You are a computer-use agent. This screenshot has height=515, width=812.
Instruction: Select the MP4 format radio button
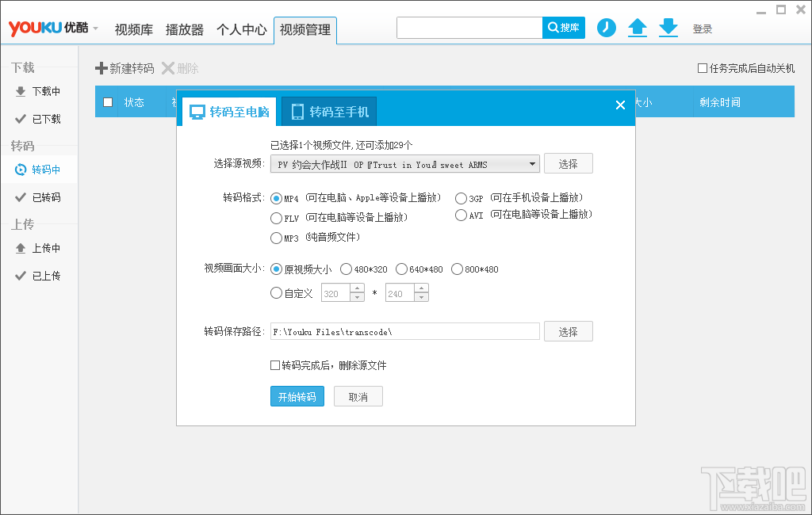pos(277,199)
